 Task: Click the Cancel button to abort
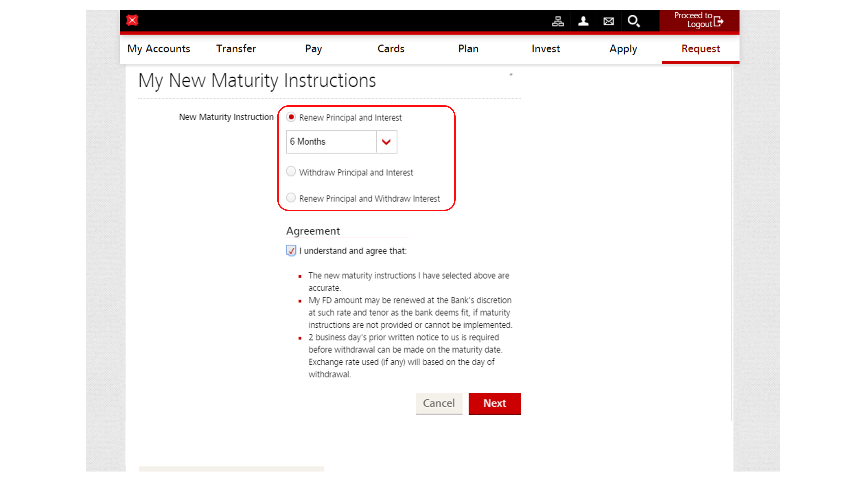pyautogui.click(x=438, y=403)
